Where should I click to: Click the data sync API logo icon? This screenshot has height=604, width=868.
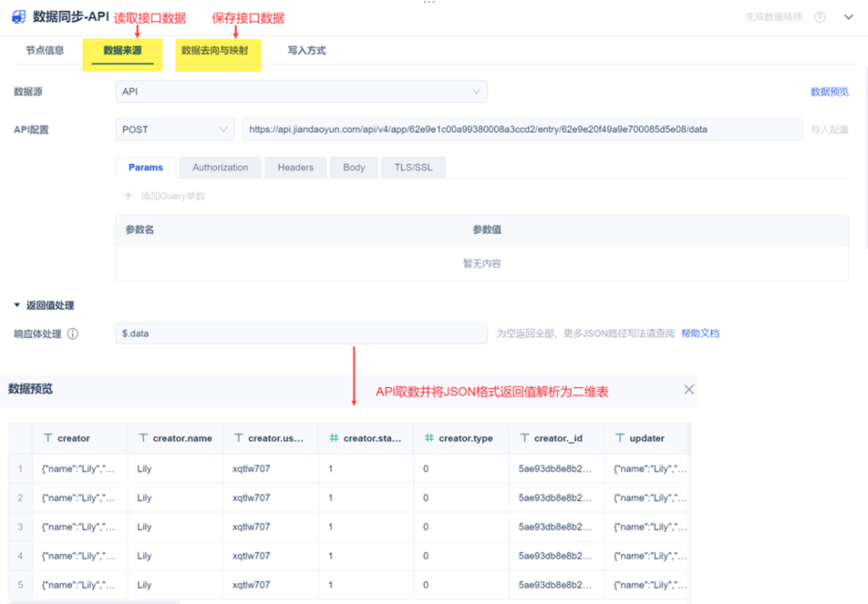19,17
